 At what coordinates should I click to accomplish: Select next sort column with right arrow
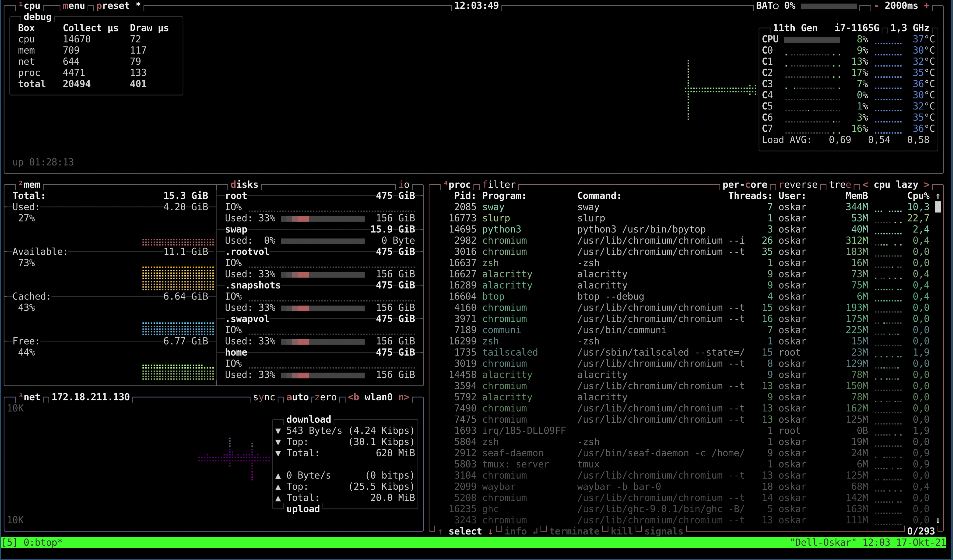pyautogui.click(x=926, y=185)
